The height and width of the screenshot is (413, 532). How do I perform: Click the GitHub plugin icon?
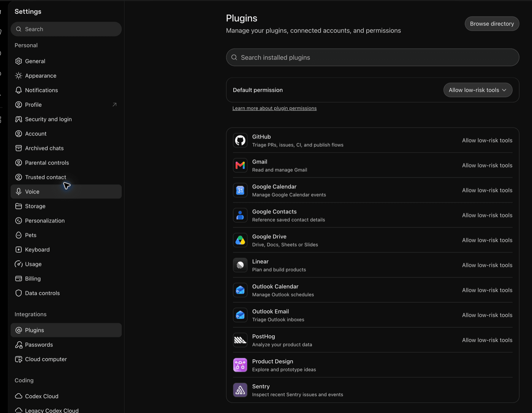pyautogui.click(x=240, y=141)
